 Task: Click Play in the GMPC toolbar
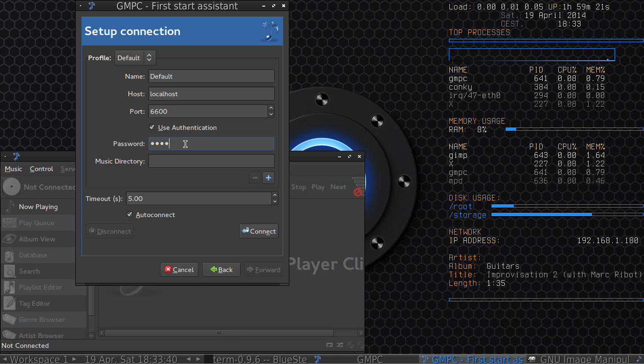click(318, 187)
